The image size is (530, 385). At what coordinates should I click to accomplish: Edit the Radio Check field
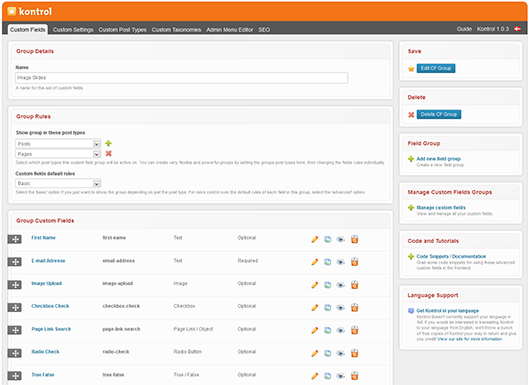315,353
